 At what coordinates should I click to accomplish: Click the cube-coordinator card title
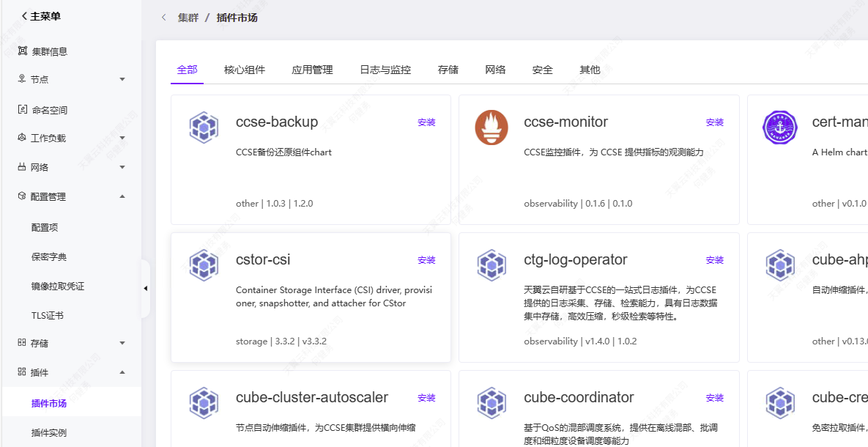579,397
